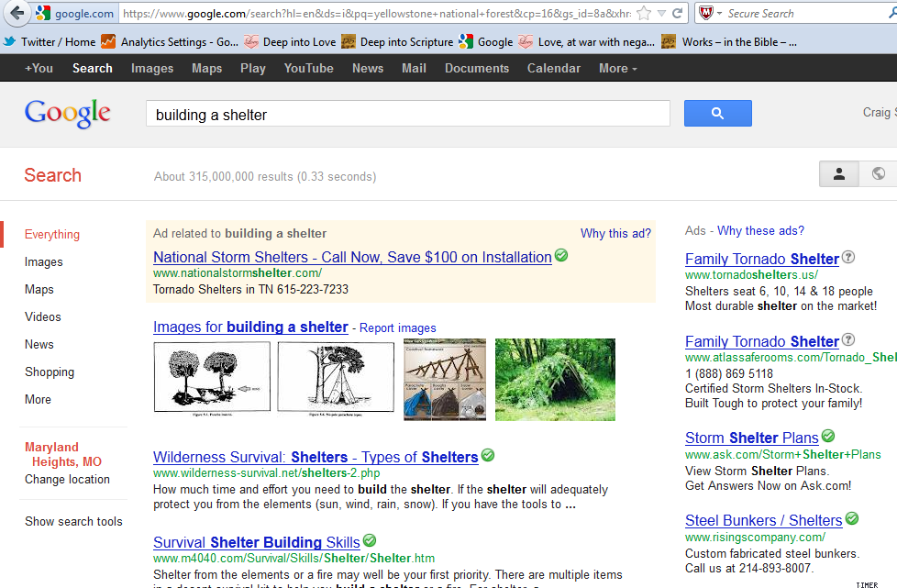Open the green leafy shelter photo thumbnail

coord(555,379)
